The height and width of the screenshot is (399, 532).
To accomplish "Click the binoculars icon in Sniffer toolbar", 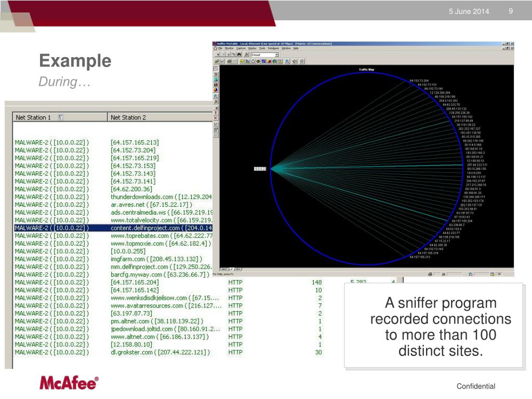I will (239, 54).
